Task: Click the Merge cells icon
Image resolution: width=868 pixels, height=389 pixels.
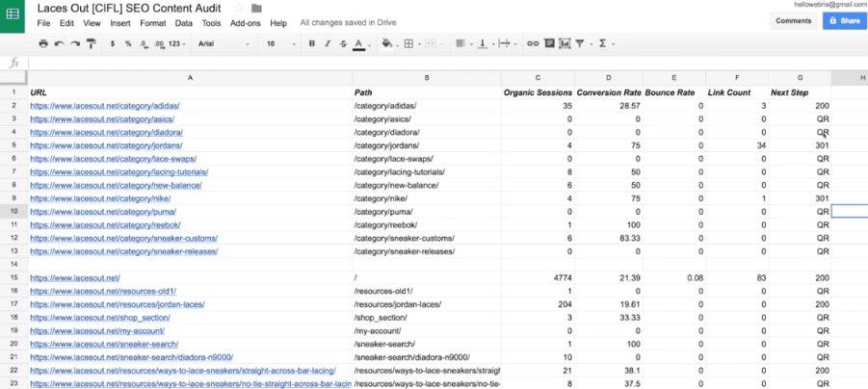Action: click(x=430, y=43)
